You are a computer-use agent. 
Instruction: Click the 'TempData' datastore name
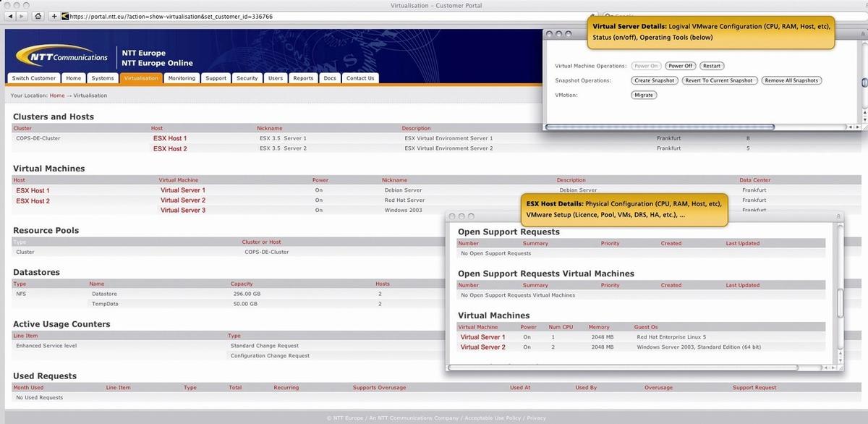(x=105, y=304)
